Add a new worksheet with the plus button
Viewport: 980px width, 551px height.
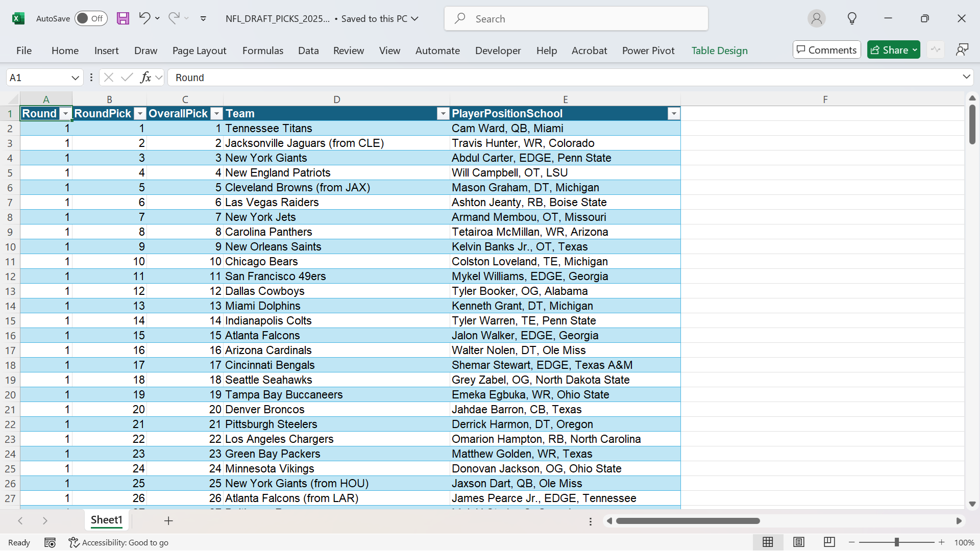pos(168,521)
